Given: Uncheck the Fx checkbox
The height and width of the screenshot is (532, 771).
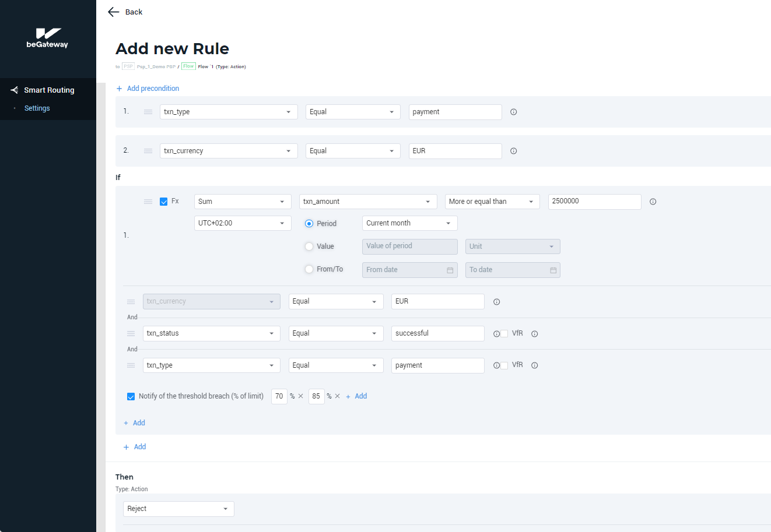Looking at the screenshot, I should (164, 202).
